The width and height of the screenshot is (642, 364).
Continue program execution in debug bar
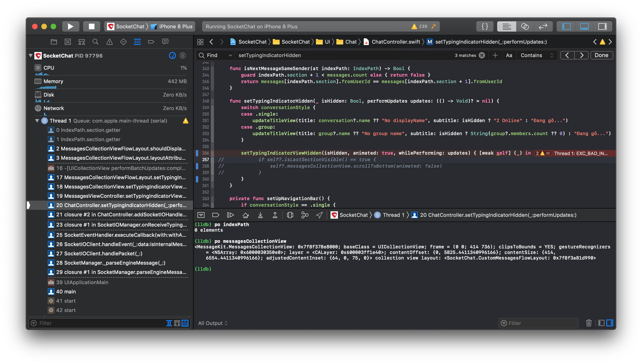(230, 215)
